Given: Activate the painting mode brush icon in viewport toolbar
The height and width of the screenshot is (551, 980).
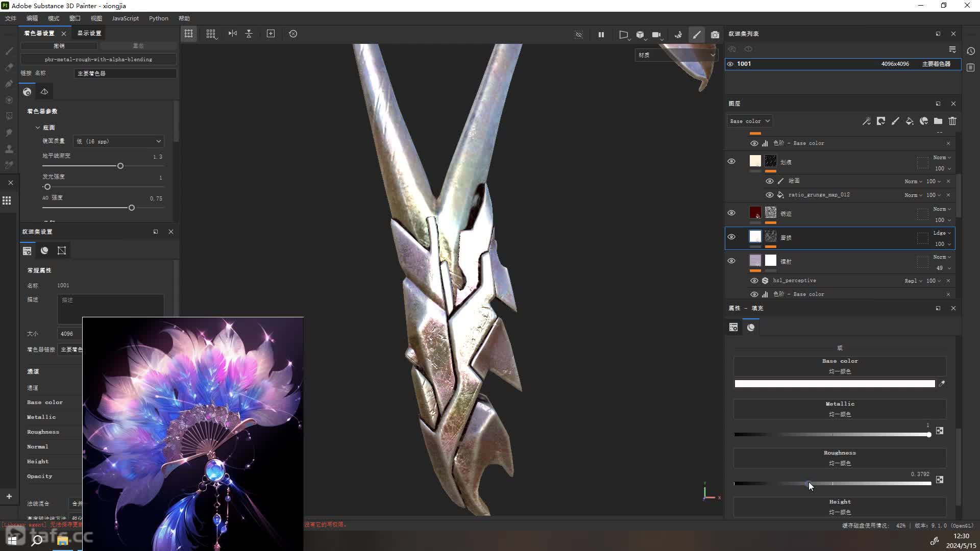Looking at the screenshot, I should click(x=697, y=35).
